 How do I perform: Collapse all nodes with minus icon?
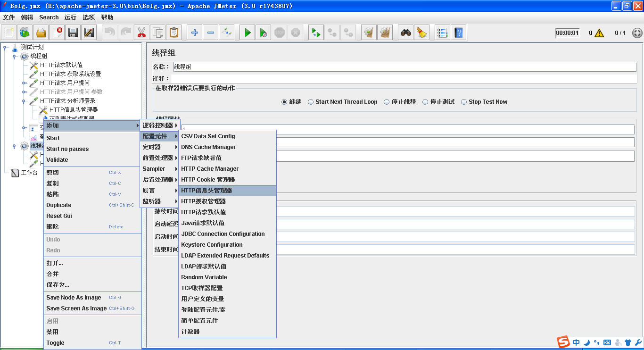click(x=211, y=33)
